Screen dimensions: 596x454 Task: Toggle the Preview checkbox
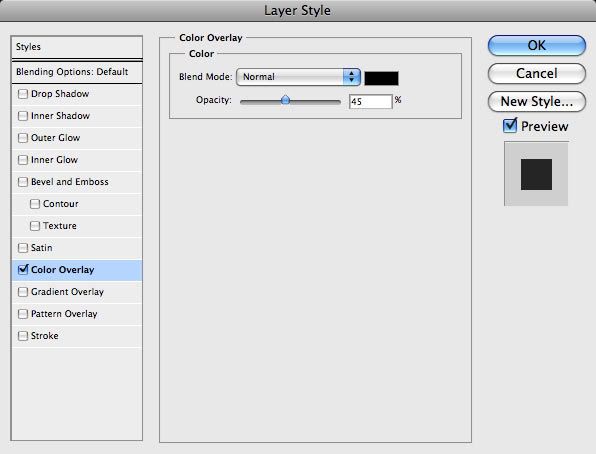510,125
